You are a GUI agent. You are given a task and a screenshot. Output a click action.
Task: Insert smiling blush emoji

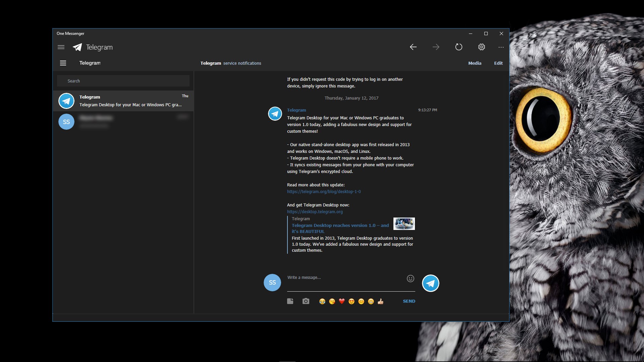361,301
